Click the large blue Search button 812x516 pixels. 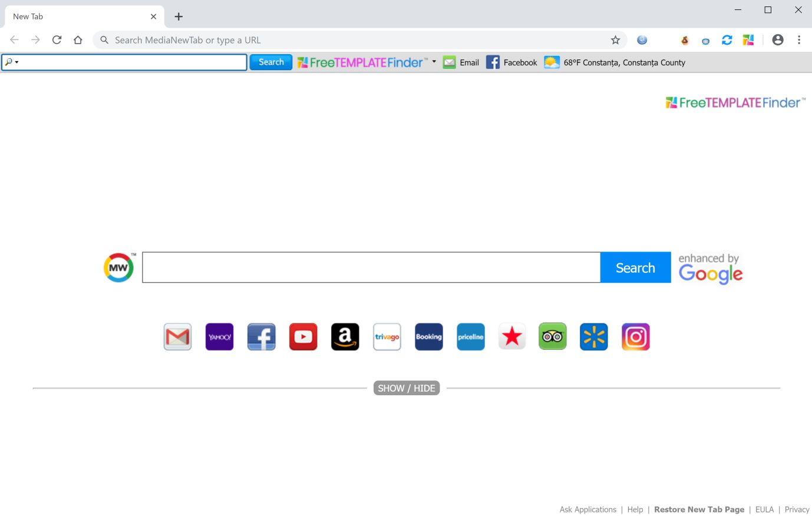pyautogui.click(x=635, y=267)
